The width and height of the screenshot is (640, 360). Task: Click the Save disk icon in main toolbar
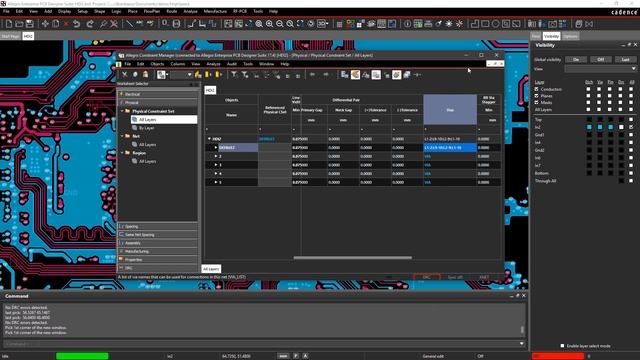point(29,24)
